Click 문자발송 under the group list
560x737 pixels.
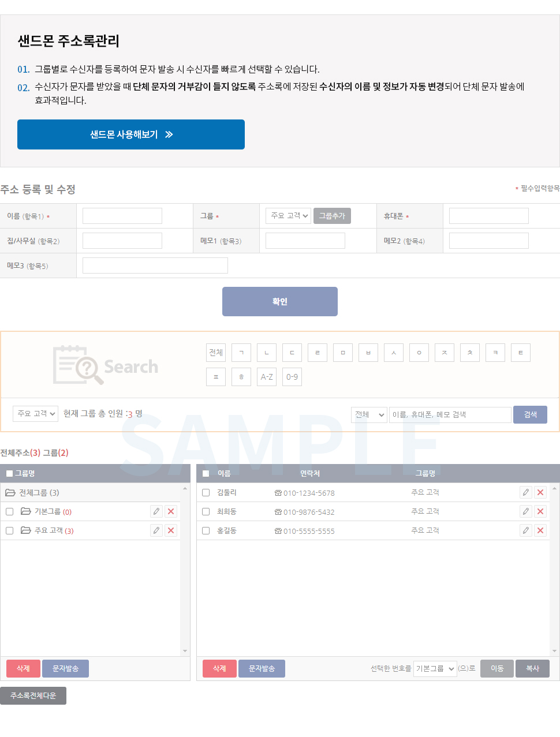pos(65,668)
